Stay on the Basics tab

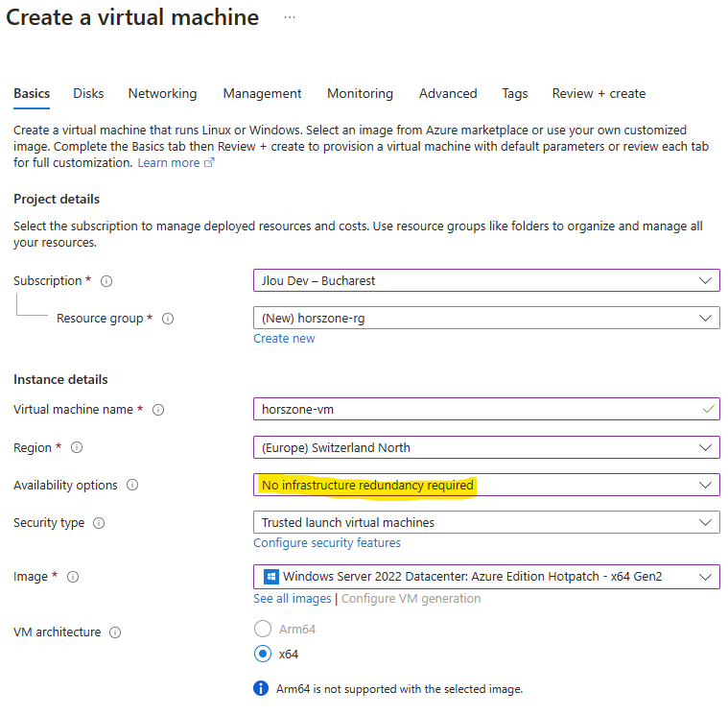tap(32, 94)
